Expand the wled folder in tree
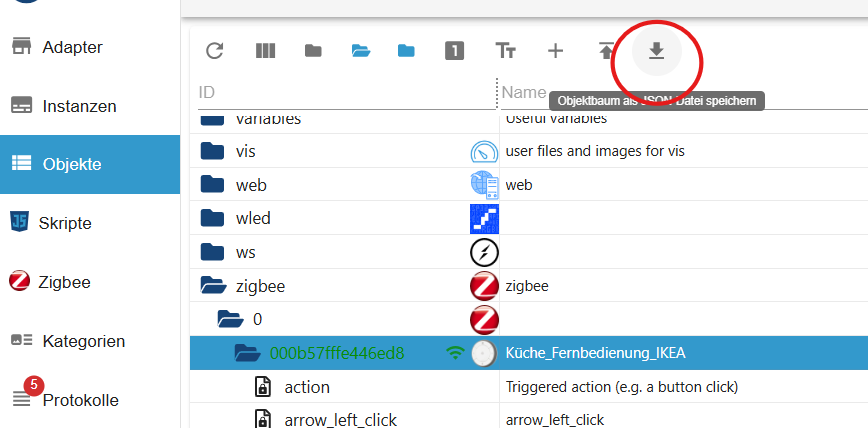The height and width of the screenshot is (428, 868). click(212, 218)
